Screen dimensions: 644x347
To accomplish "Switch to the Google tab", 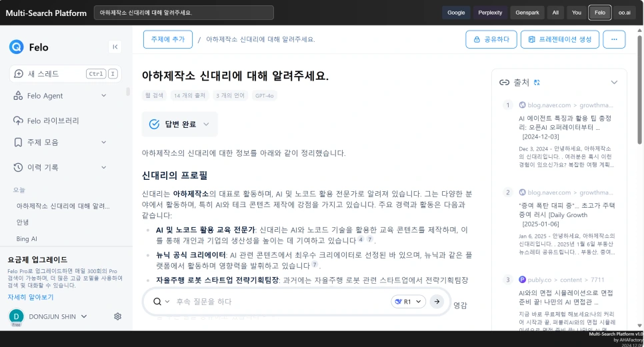I will [456, 13].
